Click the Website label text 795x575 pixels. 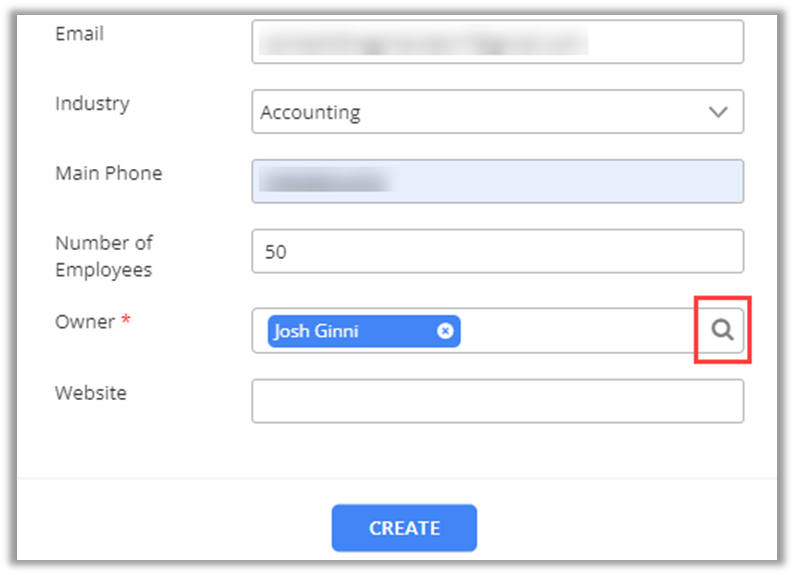pyautogui.click(x=90, y=393)
